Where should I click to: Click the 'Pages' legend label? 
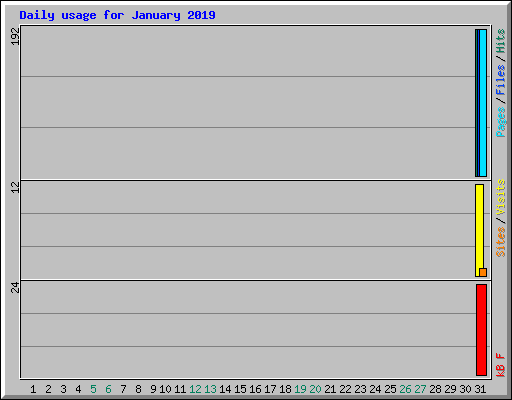tap(501, 122)
